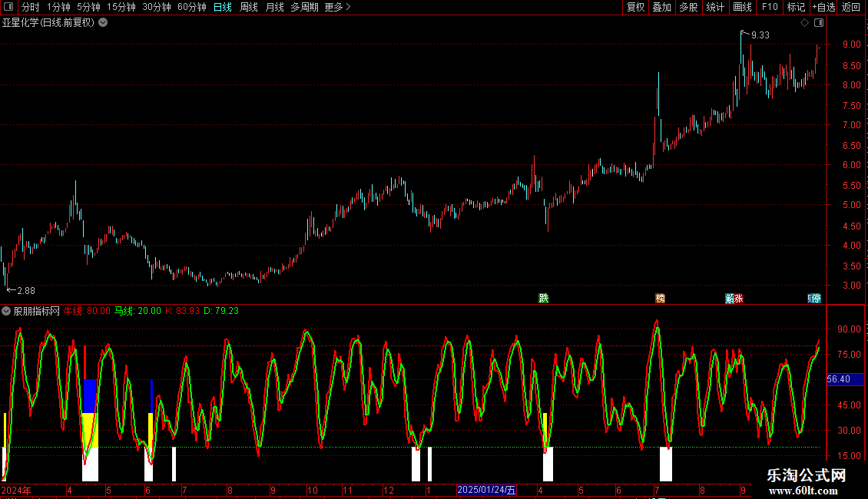Click the 亚星化学(日线.前复权) title text
This screenshot has height=499, width=868.
pyautogui.click(x=48, y=23)
